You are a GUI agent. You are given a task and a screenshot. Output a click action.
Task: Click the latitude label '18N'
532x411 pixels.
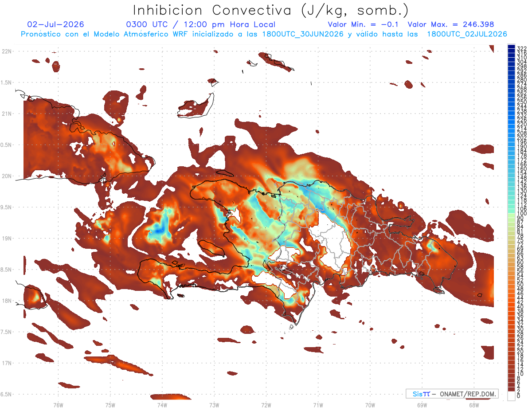[6, 301]
